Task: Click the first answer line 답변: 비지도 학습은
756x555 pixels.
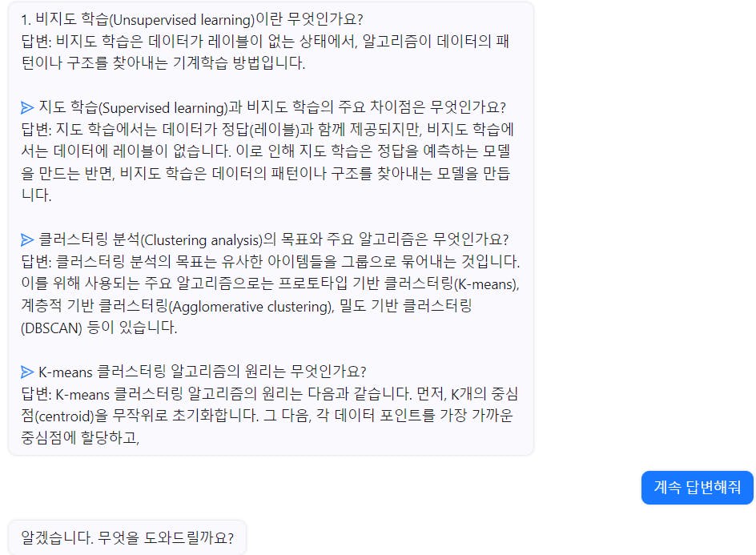Action: (x=265, y=42)
